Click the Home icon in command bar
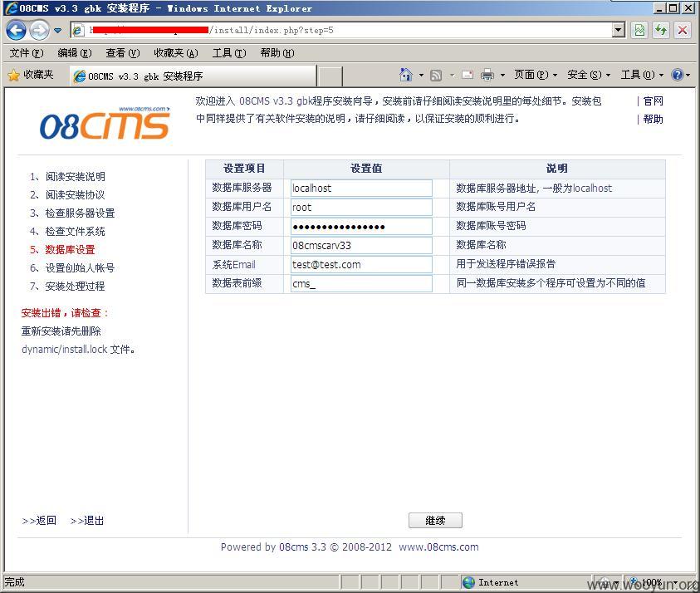The height and width of the screenshot is (593, 700). (x=406, y=75)
